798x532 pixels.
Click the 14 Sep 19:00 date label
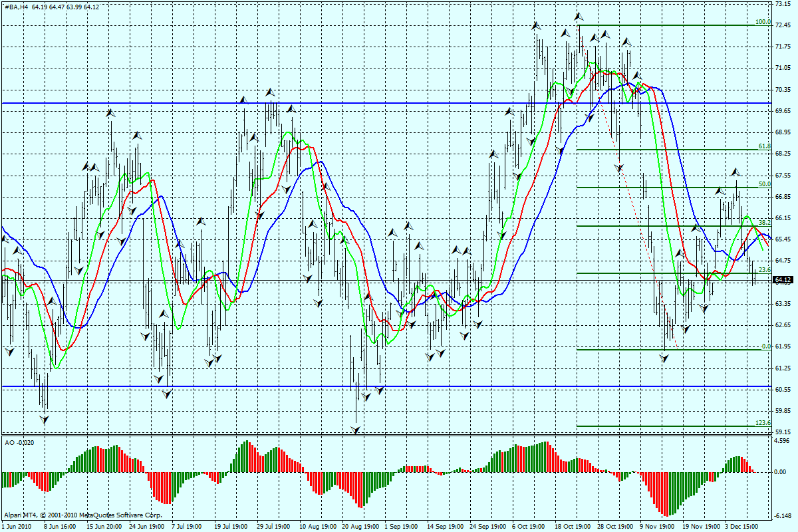pyautogui.click(x=445, y=526)
